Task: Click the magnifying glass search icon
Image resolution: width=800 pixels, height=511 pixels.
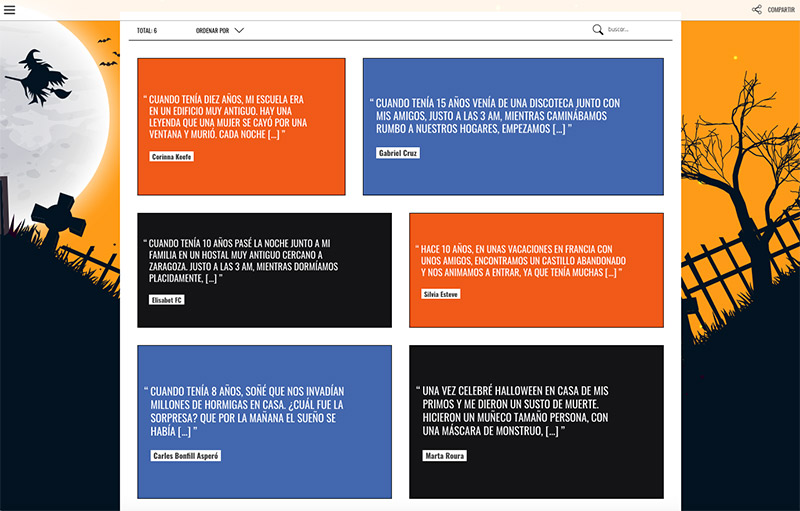Action: [x=598, y=30]
